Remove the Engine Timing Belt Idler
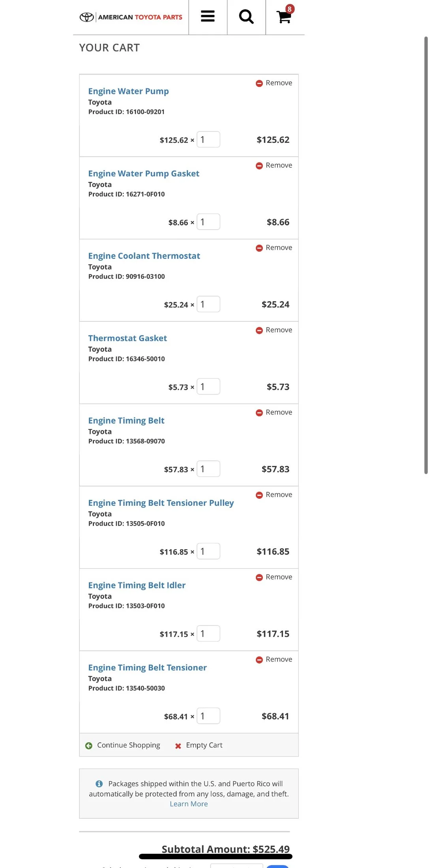 [x=274, y=577]
